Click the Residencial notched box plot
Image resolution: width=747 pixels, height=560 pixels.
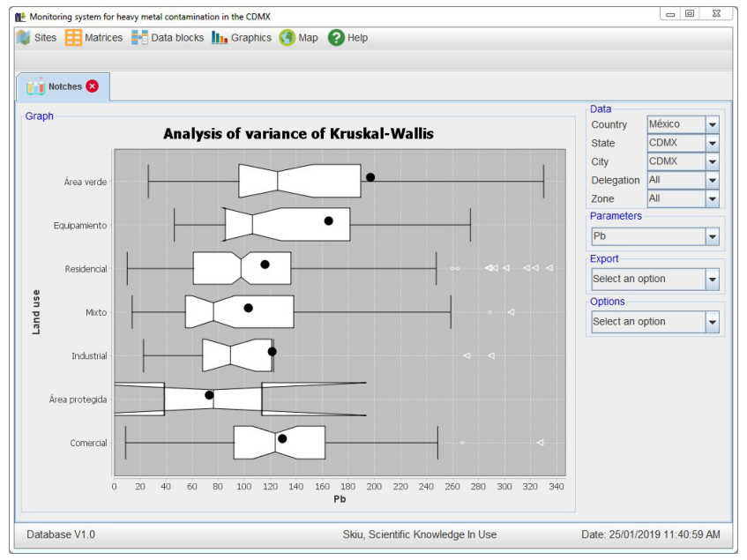(242, 269)
